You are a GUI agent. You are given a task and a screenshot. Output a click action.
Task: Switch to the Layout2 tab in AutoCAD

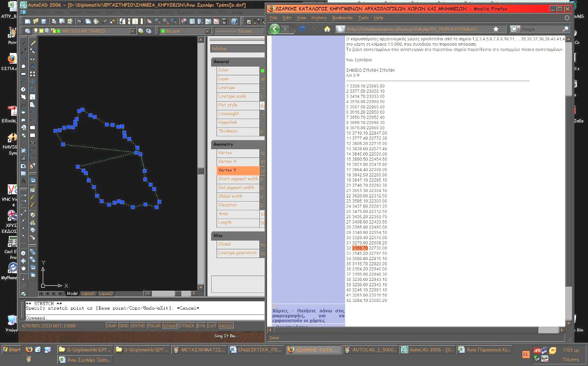106,294
